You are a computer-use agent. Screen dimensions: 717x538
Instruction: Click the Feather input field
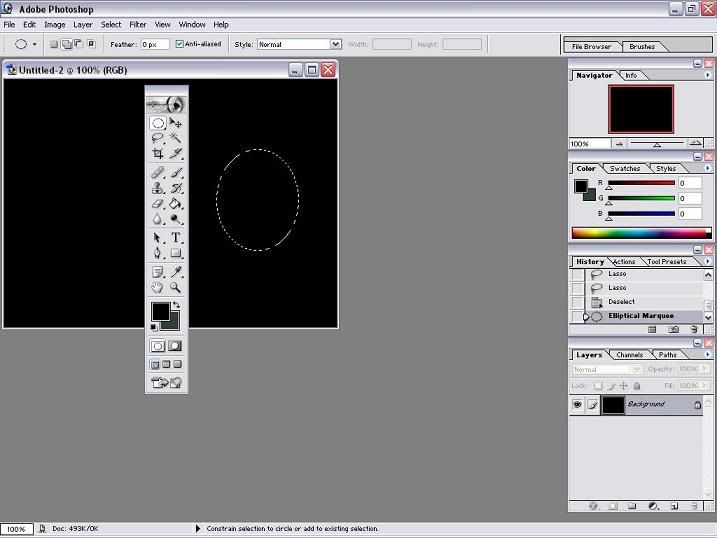point(154,44)
